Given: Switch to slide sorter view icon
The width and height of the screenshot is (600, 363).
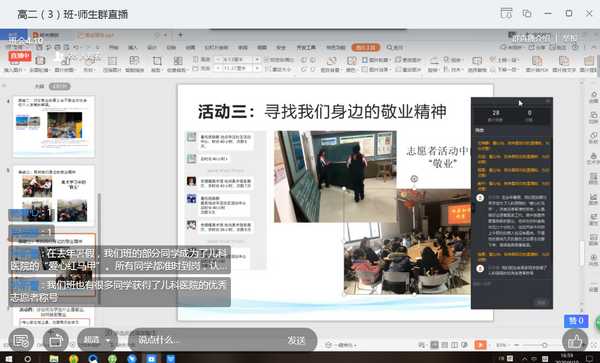Looking at the screenshot, I should (x=445, y=345).
